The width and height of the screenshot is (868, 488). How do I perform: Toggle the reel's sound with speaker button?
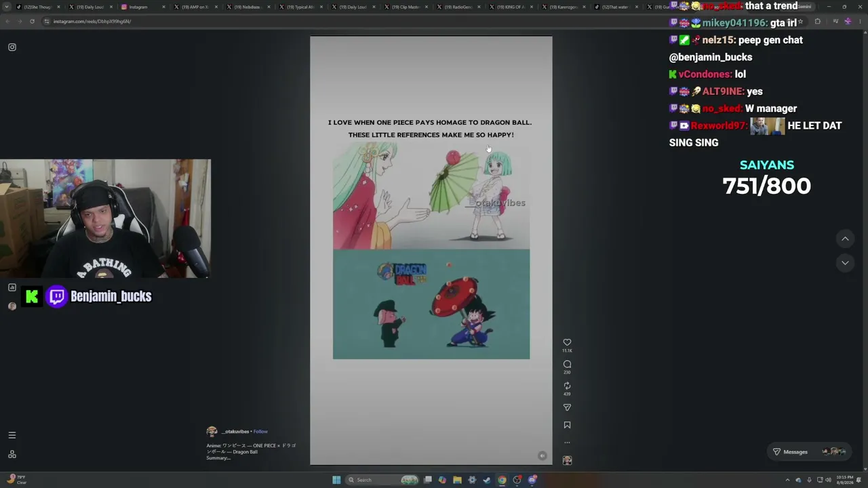542,455
